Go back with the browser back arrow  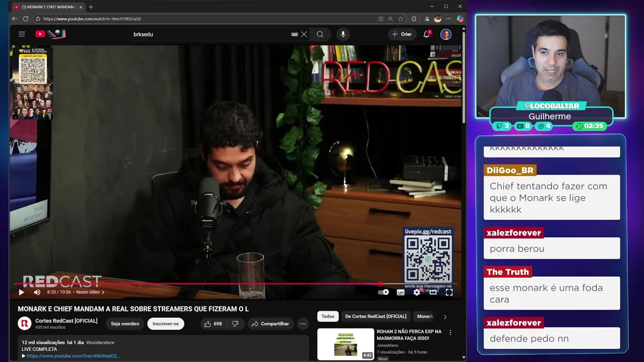coord(15,19)
